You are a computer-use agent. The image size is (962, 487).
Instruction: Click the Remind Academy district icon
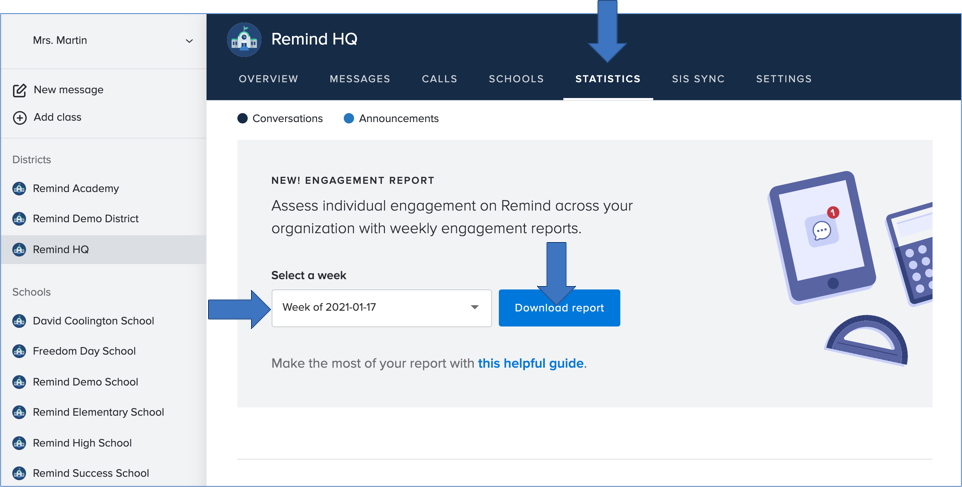19,188
